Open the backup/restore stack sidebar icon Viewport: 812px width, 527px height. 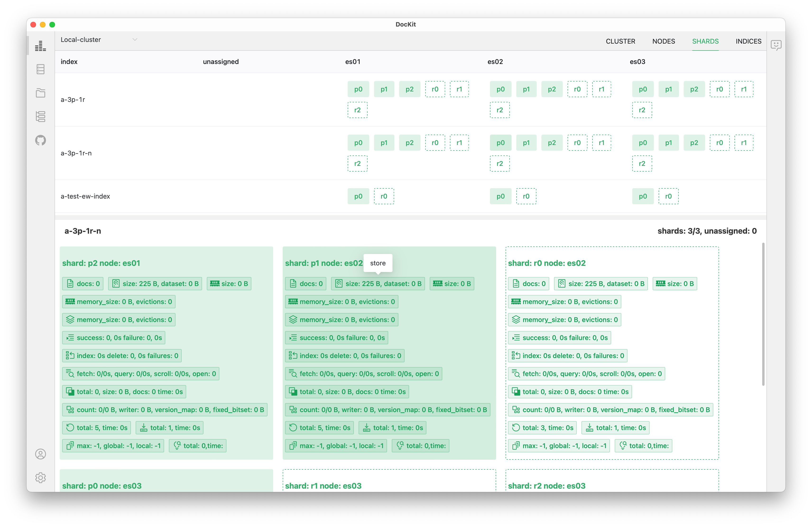pos(40,116)
